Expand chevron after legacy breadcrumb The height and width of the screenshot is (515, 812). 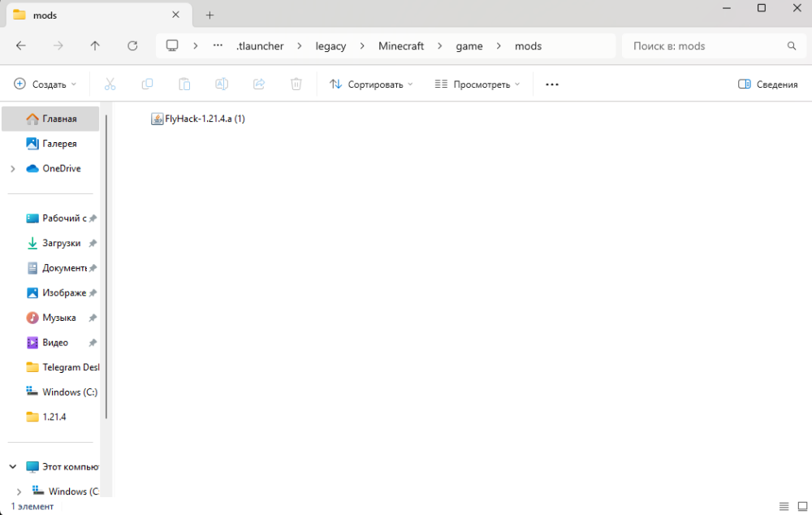tap(362, 46)
